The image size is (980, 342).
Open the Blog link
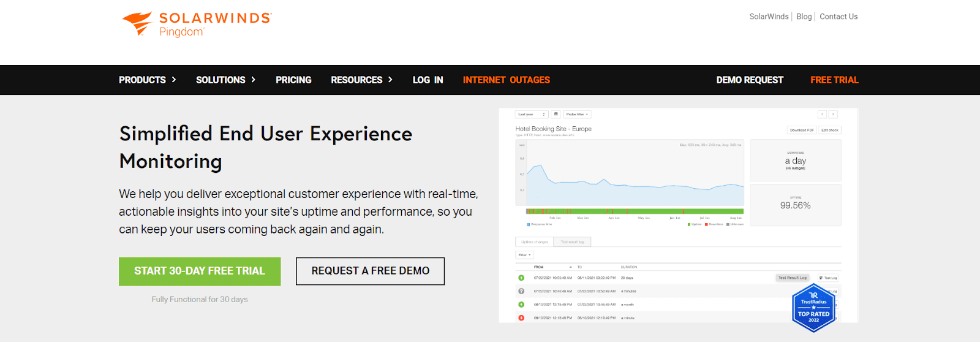tap(804, 17)
